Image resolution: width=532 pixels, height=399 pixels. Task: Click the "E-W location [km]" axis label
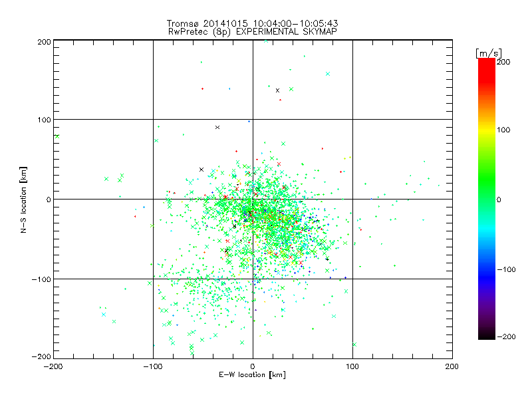[x=252, y=375]
